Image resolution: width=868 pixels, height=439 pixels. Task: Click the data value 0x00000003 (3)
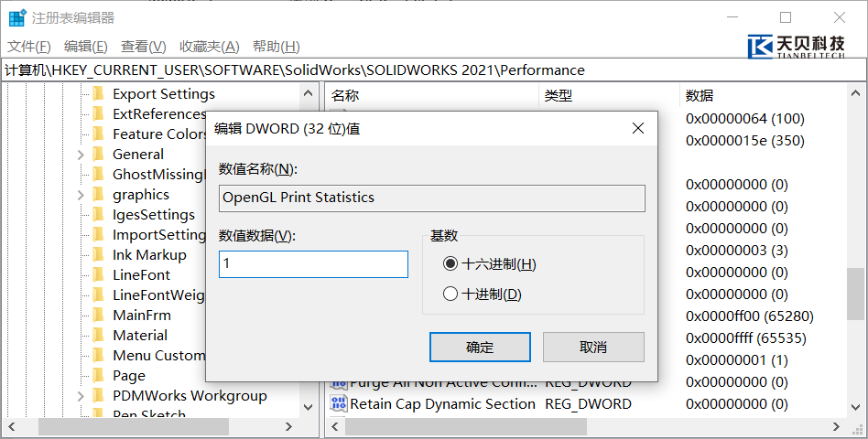pos(737,251)
